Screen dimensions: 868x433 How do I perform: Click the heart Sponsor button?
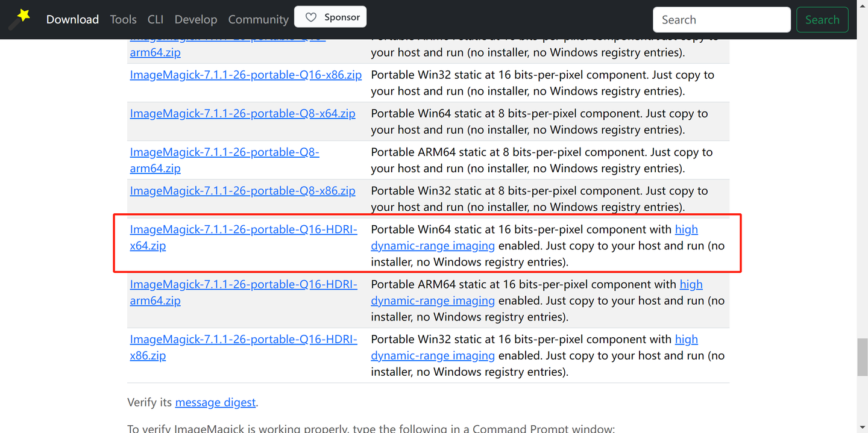[330, 17]
